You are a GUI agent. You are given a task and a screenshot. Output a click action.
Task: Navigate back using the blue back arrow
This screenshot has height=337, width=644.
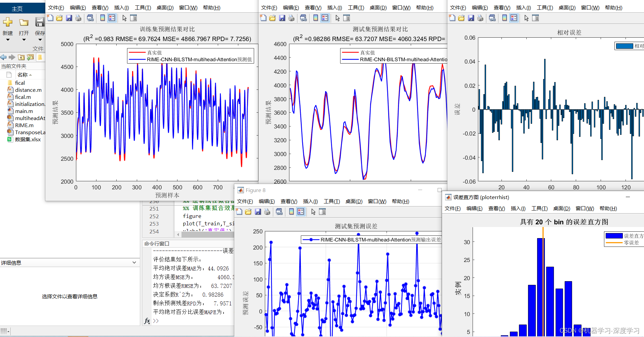(3, 57)
